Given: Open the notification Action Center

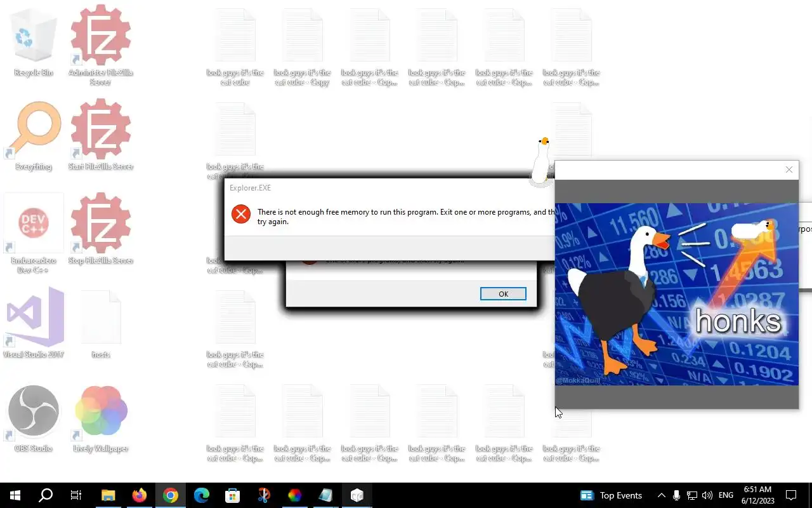Looking at the screenshot, I should 791,495.
